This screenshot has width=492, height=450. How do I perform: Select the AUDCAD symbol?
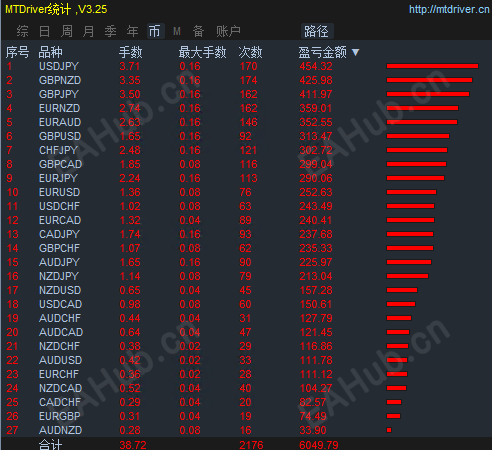point(61,332)
